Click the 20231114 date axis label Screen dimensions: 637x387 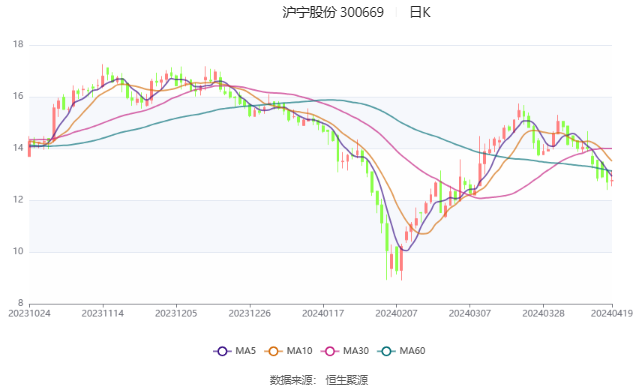click(x=103, y=313)
